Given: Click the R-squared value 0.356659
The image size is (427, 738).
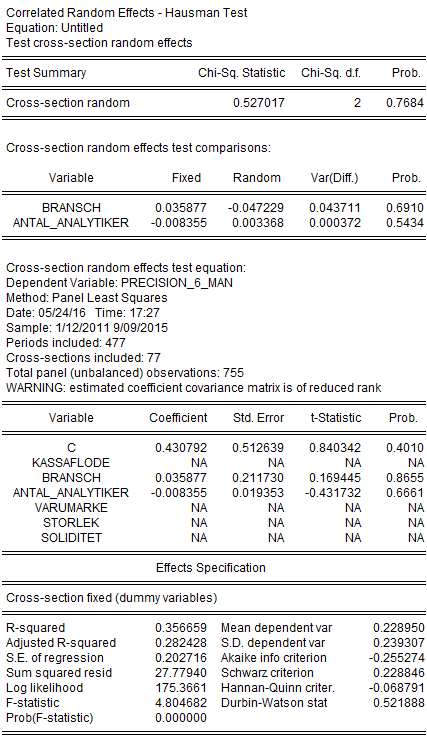Looking at the screenshot, I should click(181, 628).
